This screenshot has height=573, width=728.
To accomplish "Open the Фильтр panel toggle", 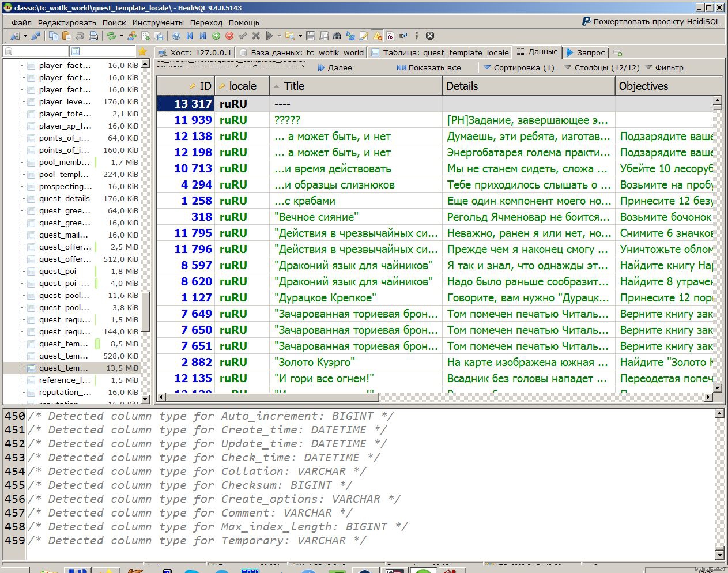I will coord(664,67).
